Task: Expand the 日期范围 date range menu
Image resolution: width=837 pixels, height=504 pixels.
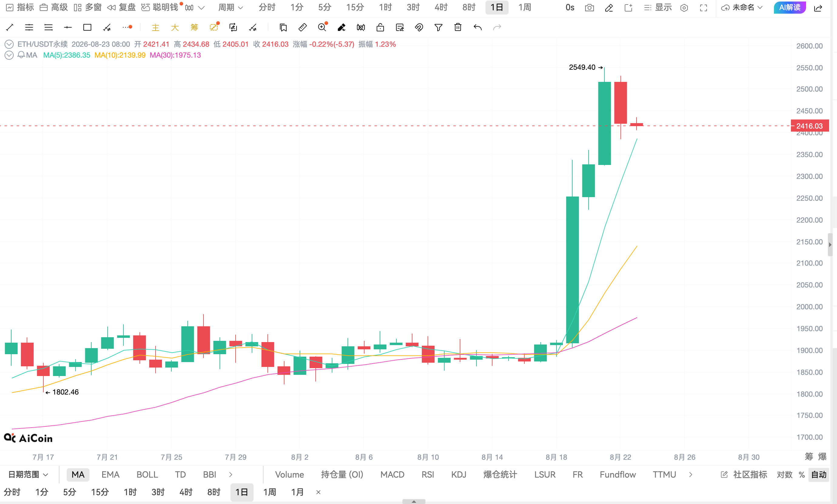Action: point(28,475)
